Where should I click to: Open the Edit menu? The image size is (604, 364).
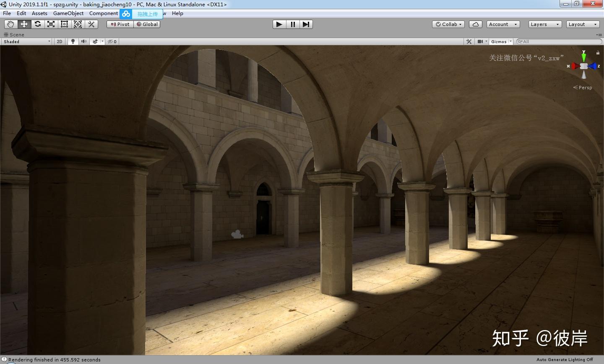(x=21, y=13)
